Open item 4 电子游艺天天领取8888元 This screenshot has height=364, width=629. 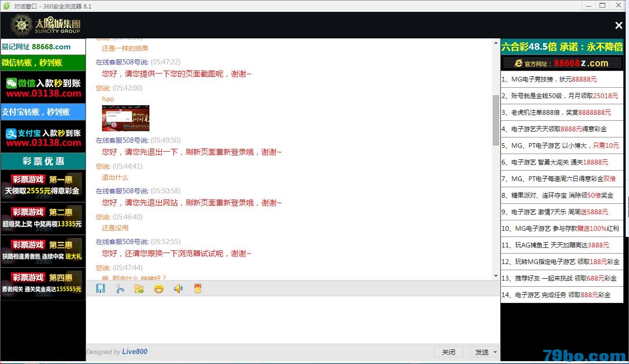point(562,129)
